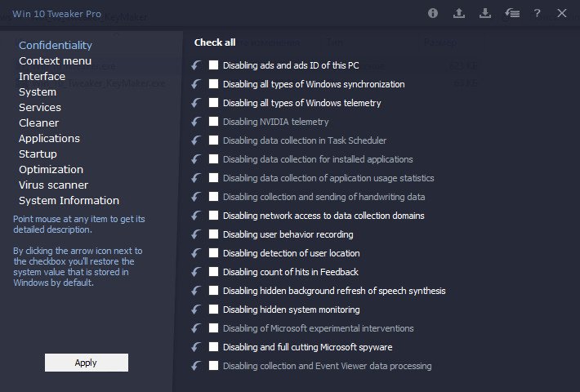The width and height of the screenshot is (580, 392).
Task: Select the Confidentiality category
Action: (x=56, y=45)
